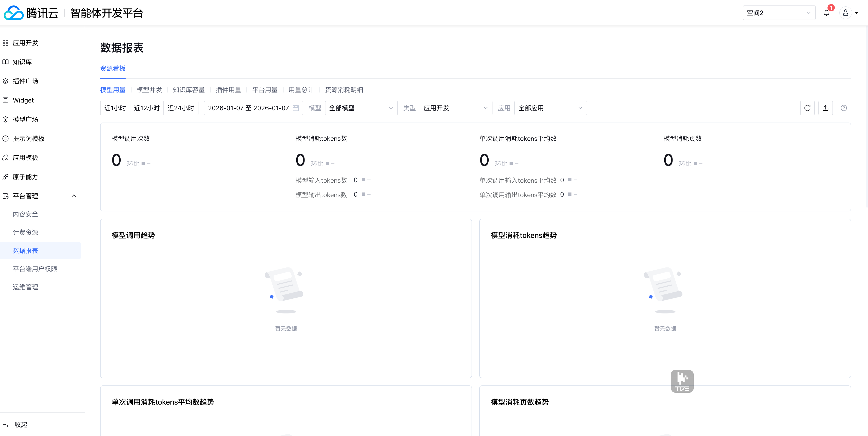This screenshot has height=436, width=868.
Task: Click the 原子能力 sidebar icon
Action: pos(6,176)
